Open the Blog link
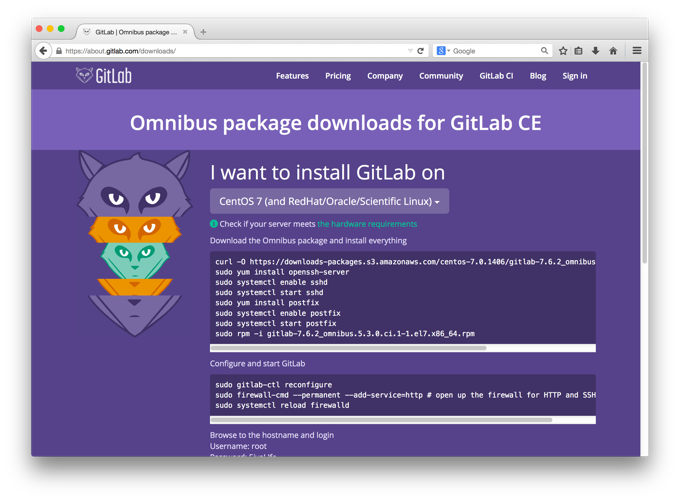The height and width of the screenshot is (501, 680). pos(538,76)
